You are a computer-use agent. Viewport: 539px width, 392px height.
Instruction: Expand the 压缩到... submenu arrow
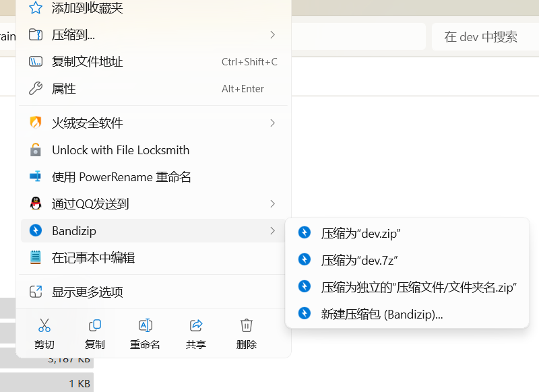[x=272, y=34]
